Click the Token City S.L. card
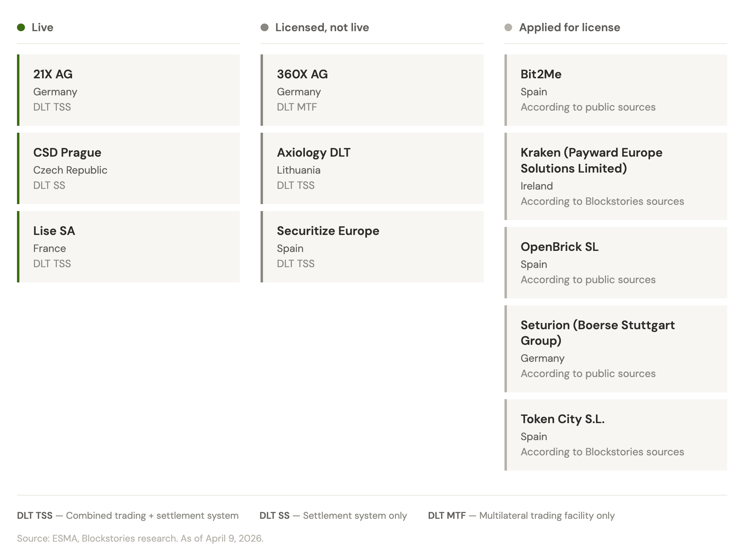 point(616,435)
